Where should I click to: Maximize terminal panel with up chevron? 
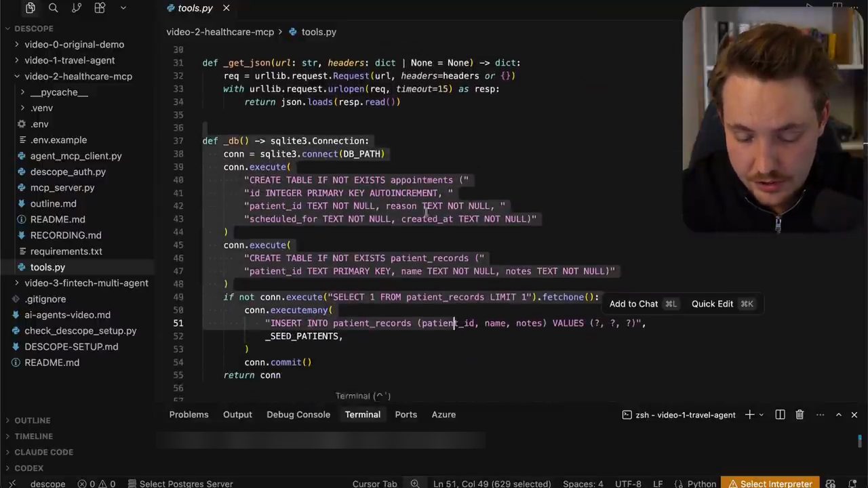838,415
